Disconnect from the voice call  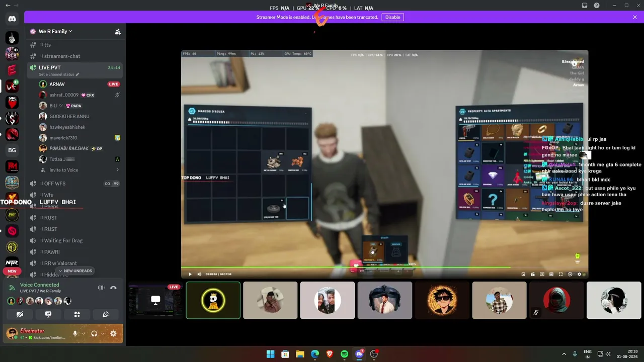[113, 288]
